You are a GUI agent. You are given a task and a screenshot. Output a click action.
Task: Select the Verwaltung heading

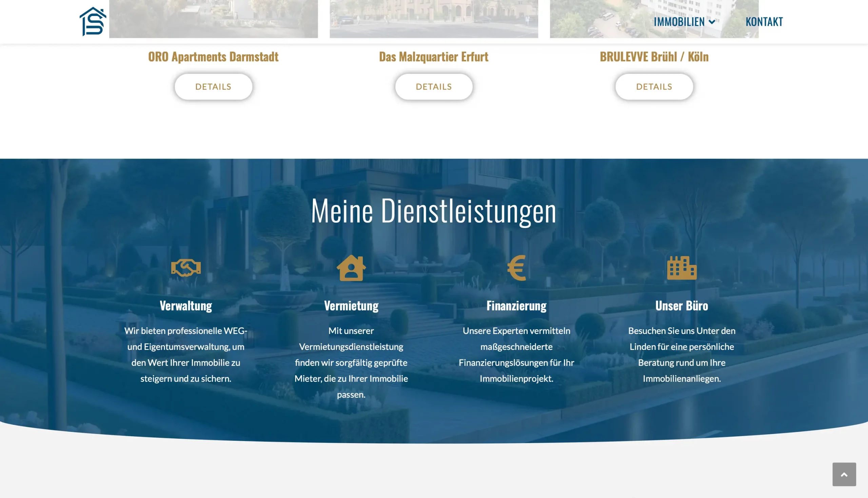click(x=186, y=306)
